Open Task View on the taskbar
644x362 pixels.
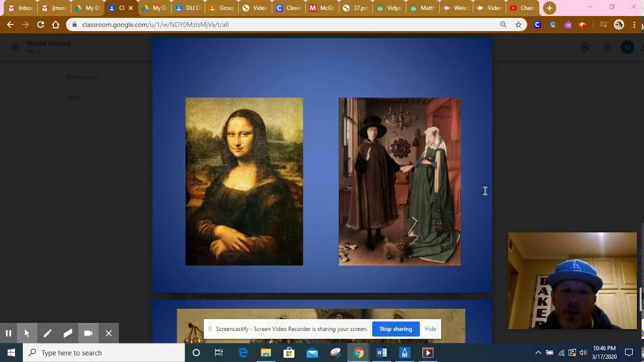tap(219, 353)
